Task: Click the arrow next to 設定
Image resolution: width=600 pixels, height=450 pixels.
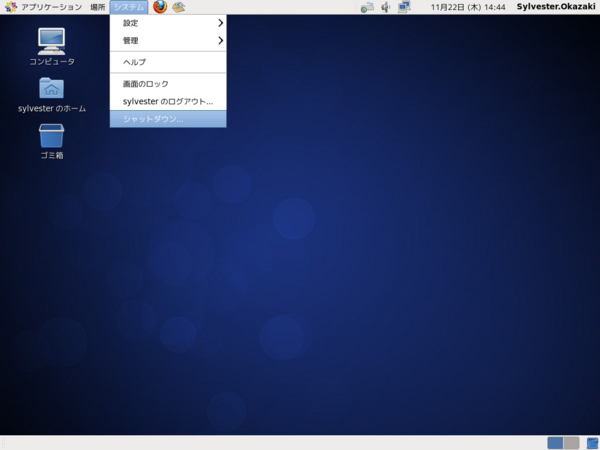Action: 220,23
